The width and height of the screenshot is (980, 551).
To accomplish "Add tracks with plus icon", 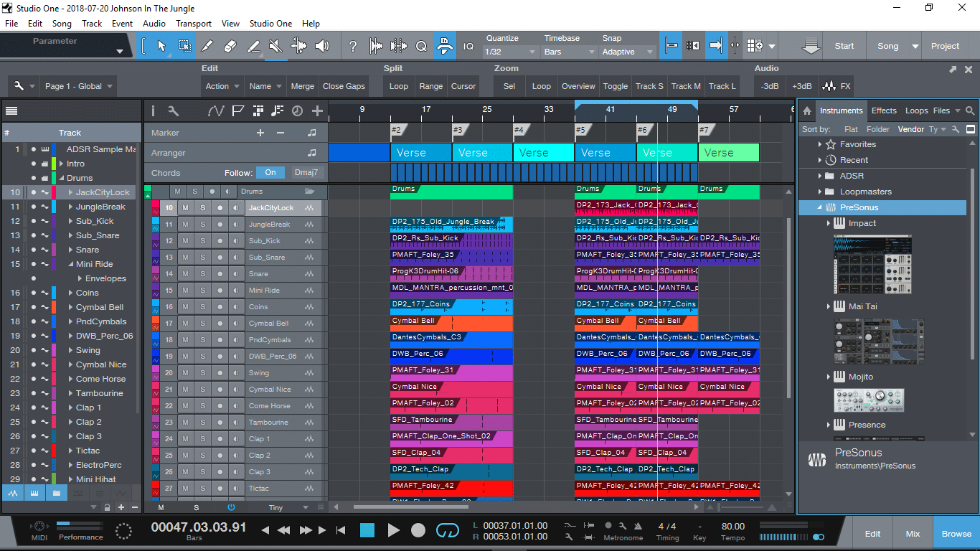I will click(317, 111).
